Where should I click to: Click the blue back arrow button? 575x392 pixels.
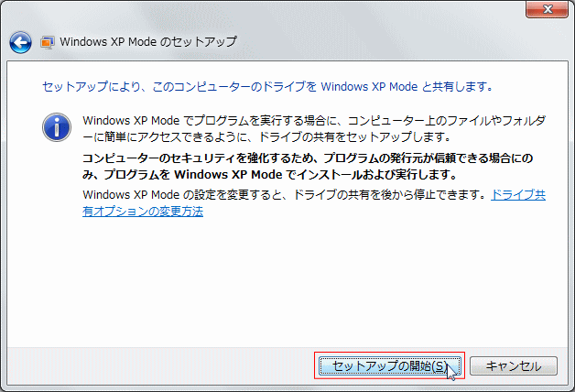pyautogui.click(x=20, y=42)
